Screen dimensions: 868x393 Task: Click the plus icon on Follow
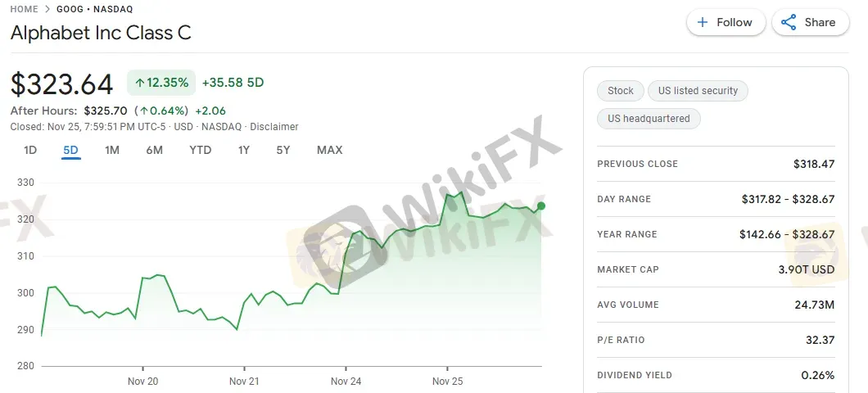point(703,22)
